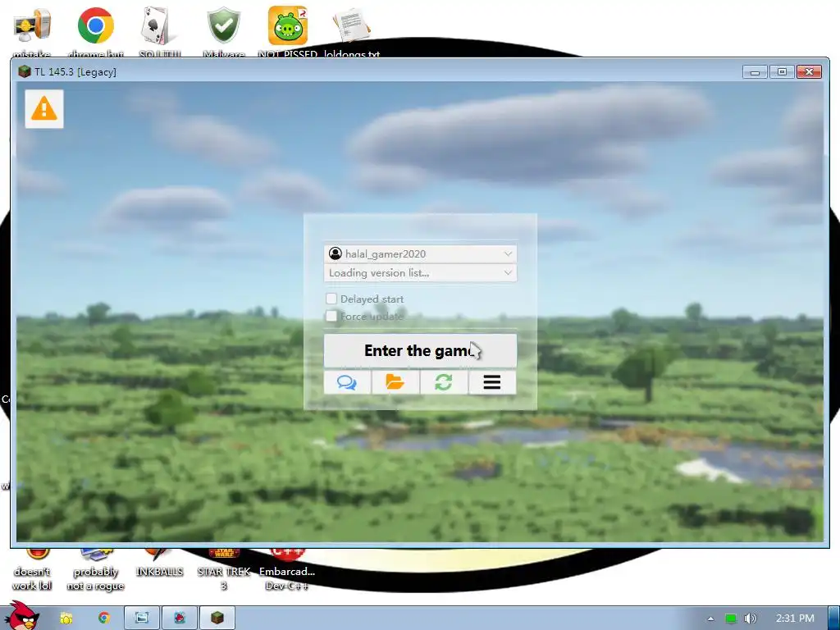Image resolution: width=840 pixels, height=630 pixels.
Task: Open the Angry Bird Start button
Action: [x=22, y=616]
